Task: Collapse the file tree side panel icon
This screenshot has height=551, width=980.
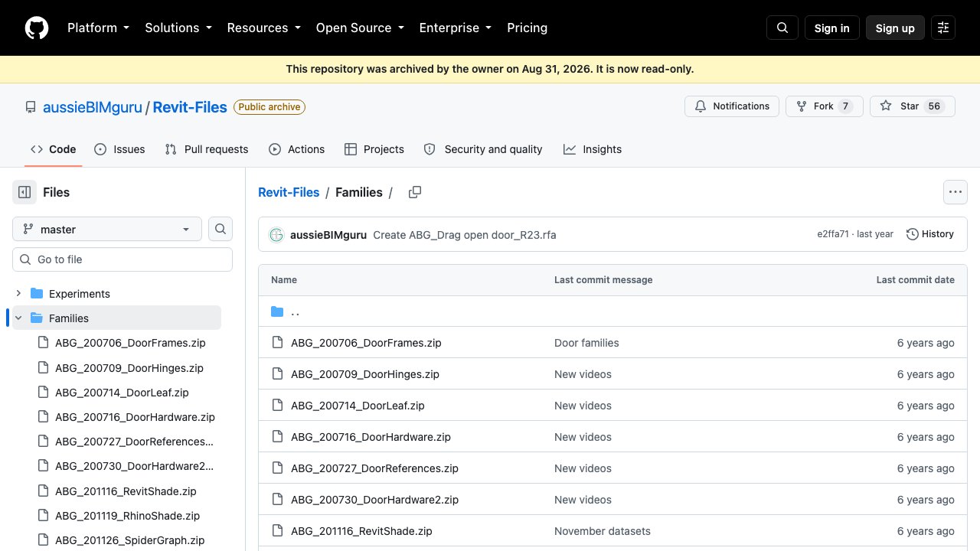Action: click(24, 192)
